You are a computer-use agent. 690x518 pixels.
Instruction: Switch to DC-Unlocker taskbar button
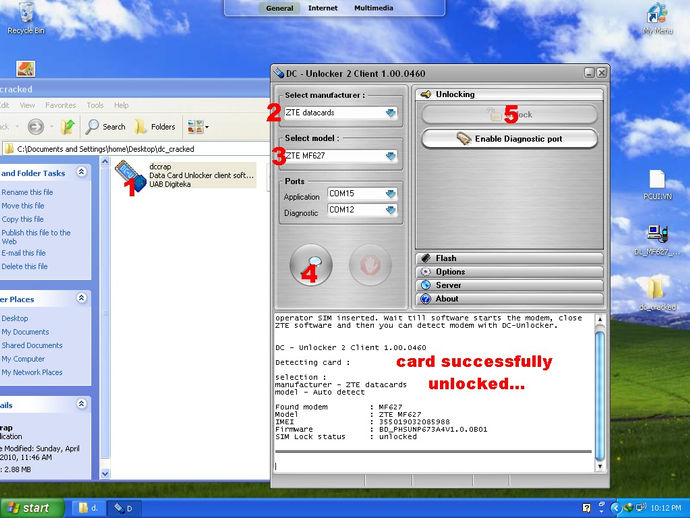pyautogui.click(x=124, y=508)
